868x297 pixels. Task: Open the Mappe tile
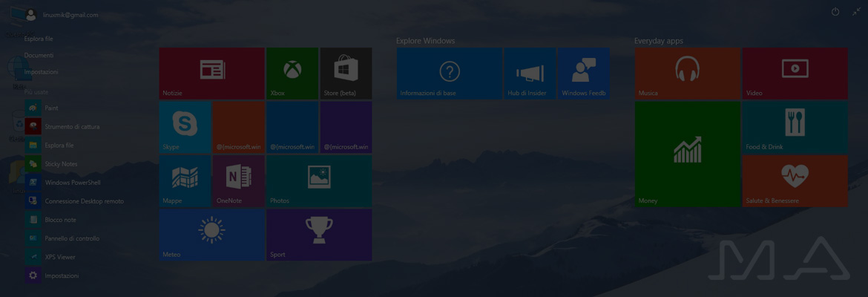click(x=185, y=180)
